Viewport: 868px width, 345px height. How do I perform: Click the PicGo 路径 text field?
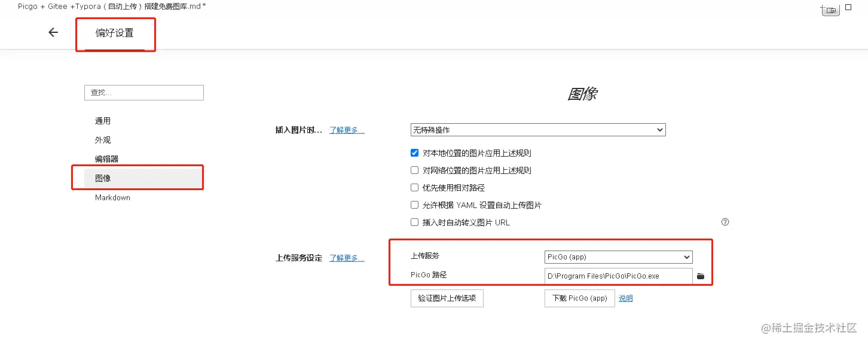click(618, 276)
